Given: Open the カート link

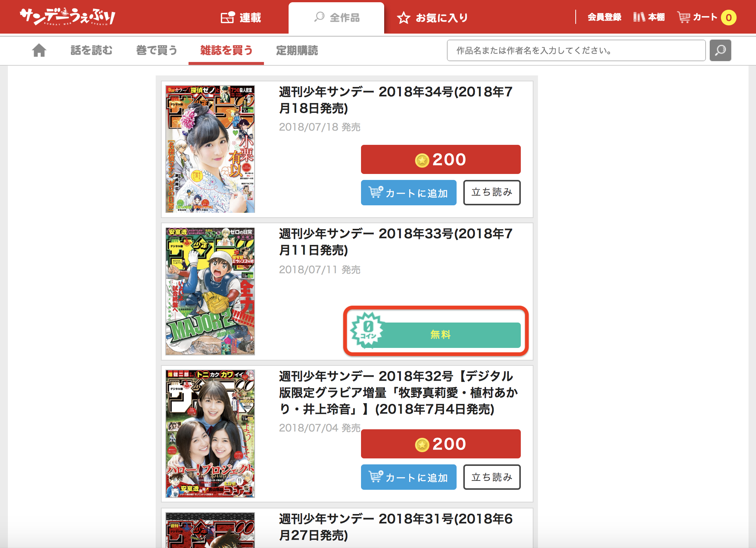Looking at the screenshot, I should pyautogui.click(x=707, y=17).
